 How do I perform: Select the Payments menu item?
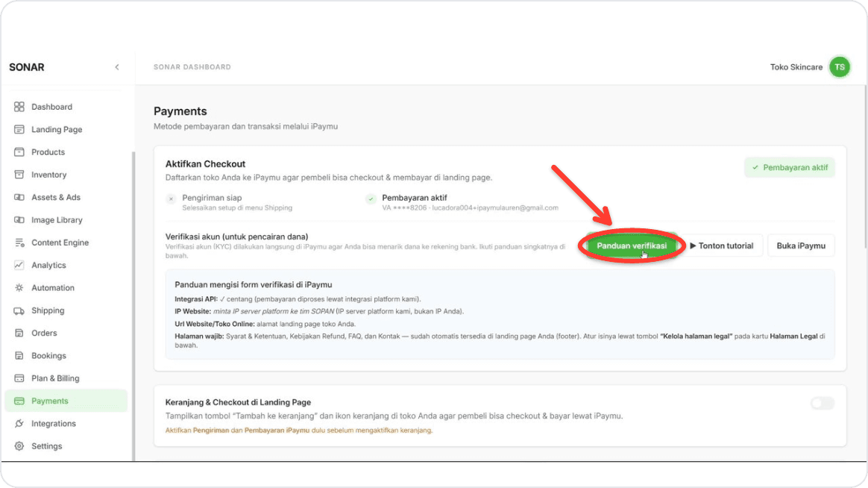tap(66, 401)
